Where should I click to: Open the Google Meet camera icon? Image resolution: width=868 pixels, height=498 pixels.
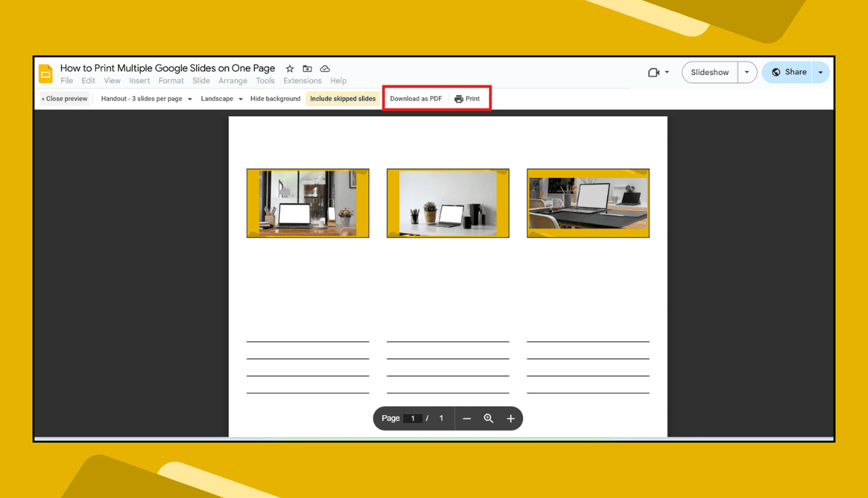point(653,72)
